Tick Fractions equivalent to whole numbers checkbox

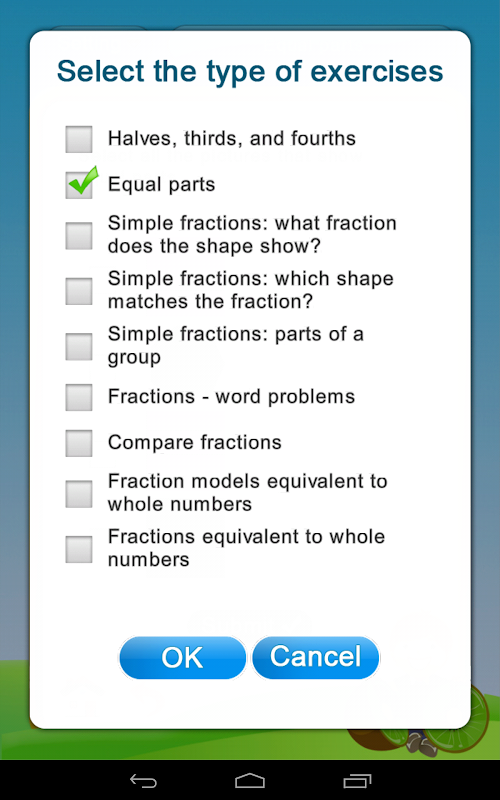[x=79, y=549]
